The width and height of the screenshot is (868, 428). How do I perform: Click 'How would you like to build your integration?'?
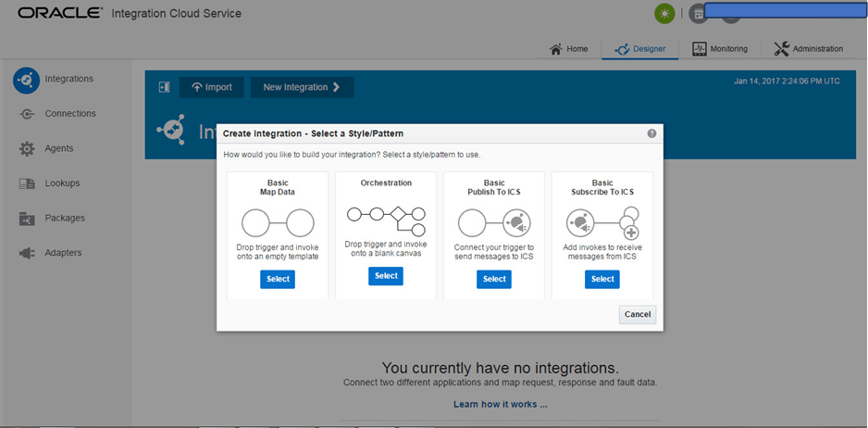(x=302, y=155)
